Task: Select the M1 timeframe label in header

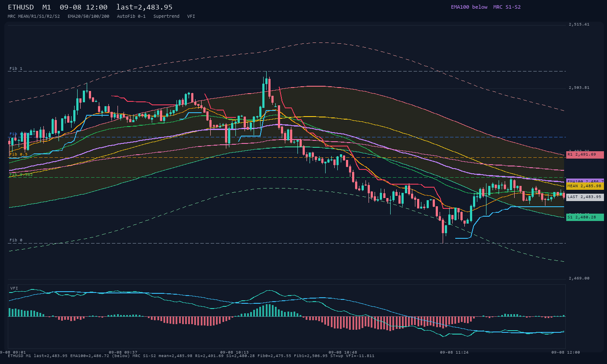Action: point(46,7)
